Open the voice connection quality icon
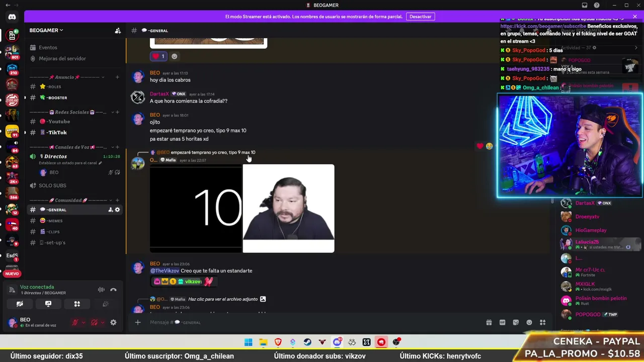The height and width of the screenshot is (362, 644). [x=12, y=290]
